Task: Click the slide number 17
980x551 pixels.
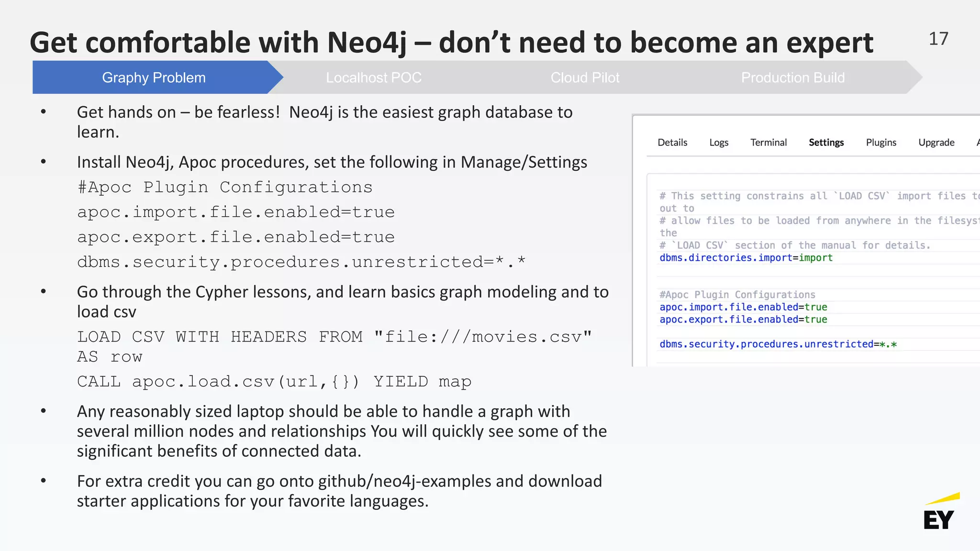Action: (938, 39)
